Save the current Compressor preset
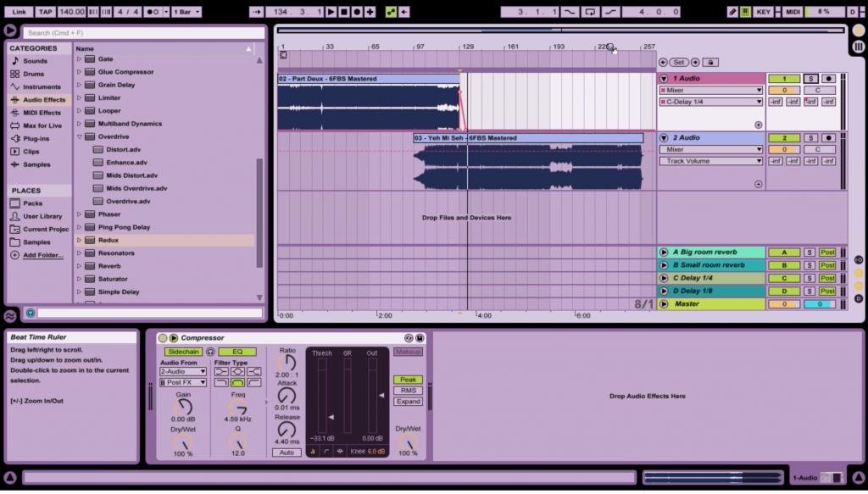 (418, 337)
